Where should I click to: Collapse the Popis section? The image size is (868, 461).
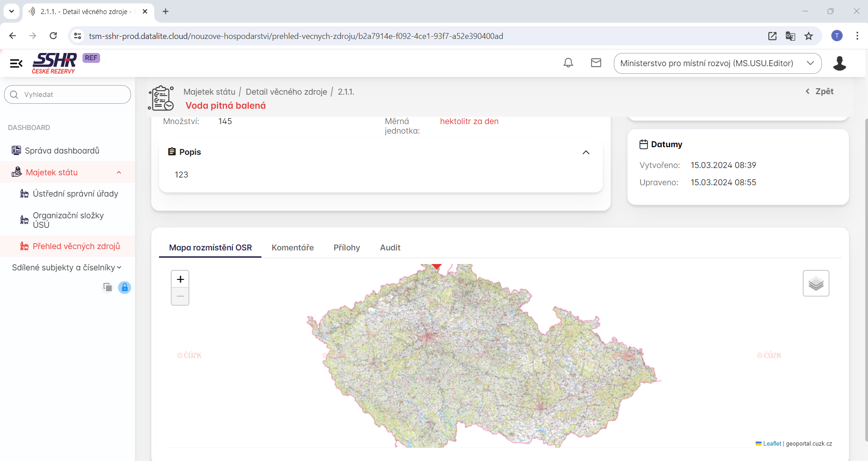[x=586, y=152]
